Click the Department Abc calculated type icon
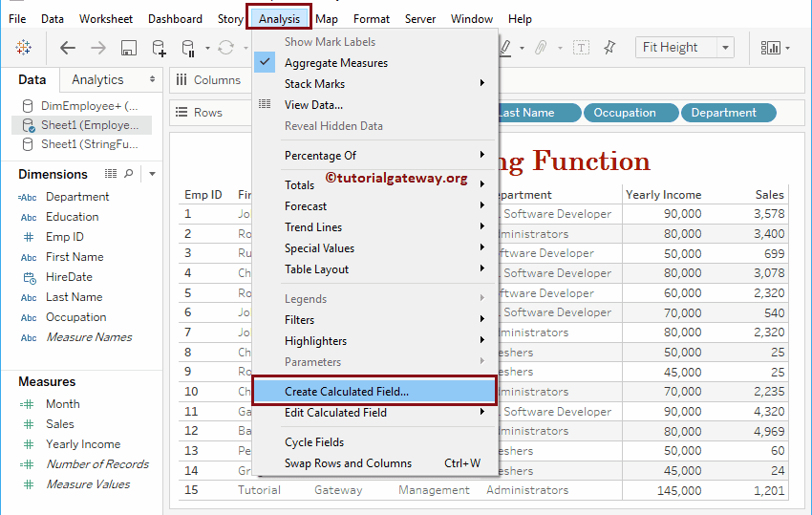812x515 pixels. [x=28, y=198]
